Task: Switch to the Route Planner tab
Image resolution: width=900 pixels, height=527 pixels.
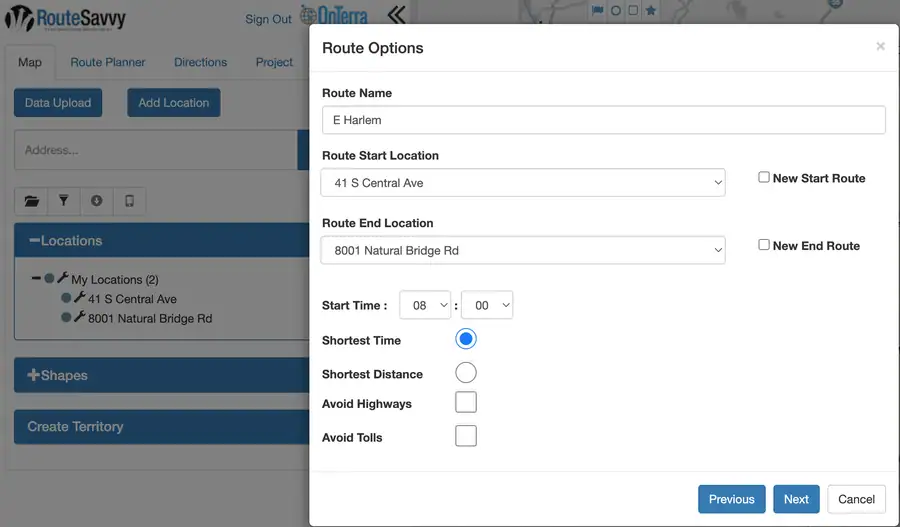Action: point(108,62)
